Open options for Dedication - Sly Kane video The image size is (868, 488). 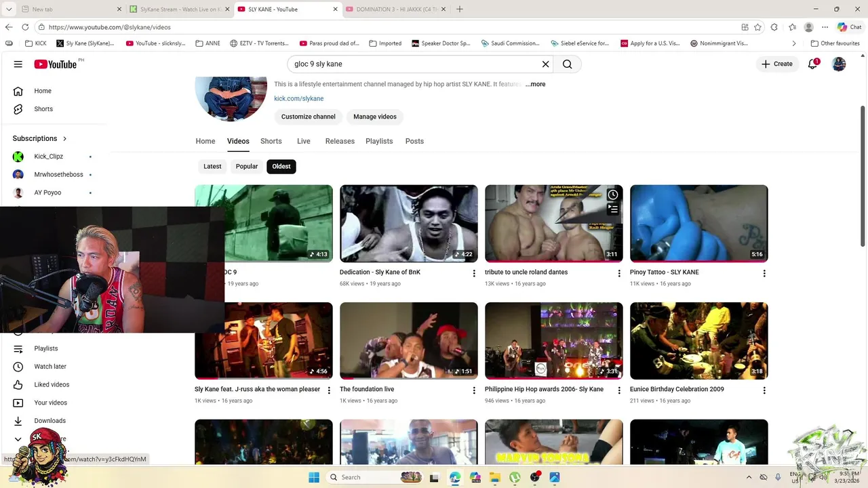(x=474, y=273)
